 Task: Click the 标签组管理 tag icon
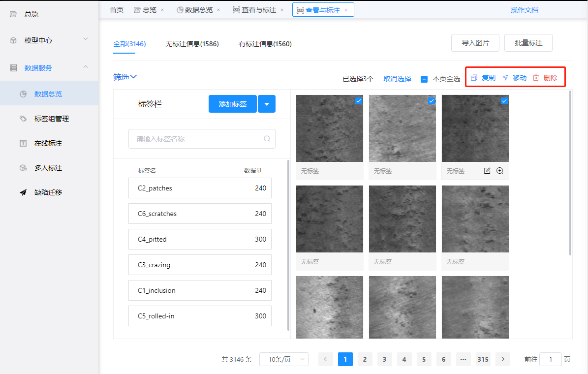[23, 119]
